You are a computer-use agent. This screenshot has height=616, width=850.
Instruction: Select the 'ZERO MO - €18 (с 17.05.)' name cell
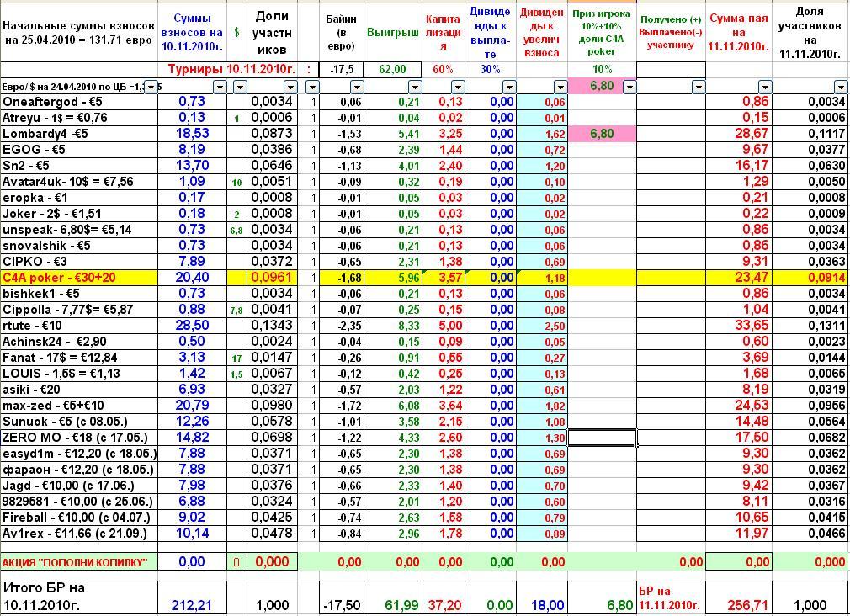coord(80,438)
